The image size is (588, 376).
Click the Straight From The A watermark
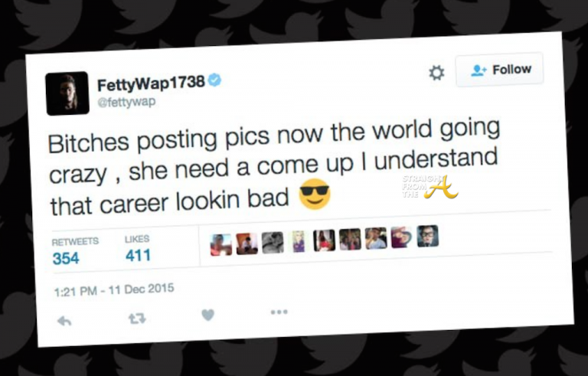[x=430, y=187]
